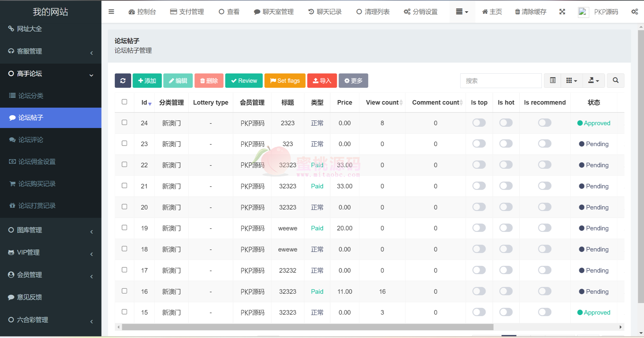Open the columns grid dropdown
The height and width of the screenshot is (338, 644).
click(x=571, y=80)
